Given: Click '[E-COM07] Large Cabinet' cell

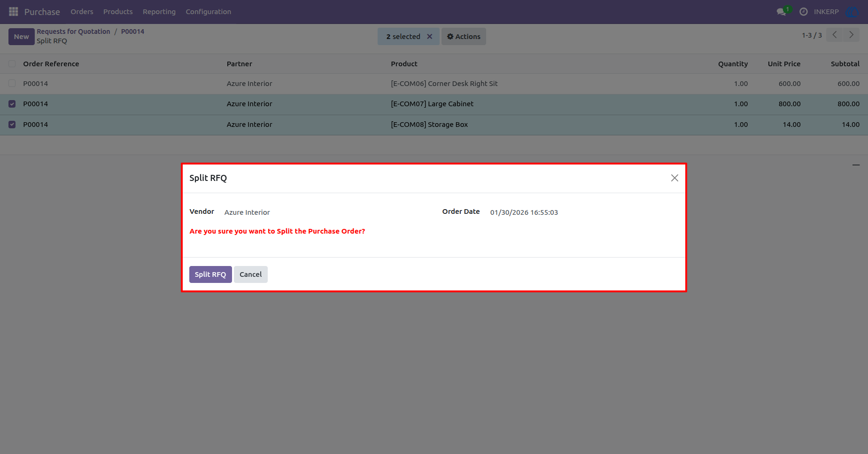Looking at the screenshot, I should point(432,104).
